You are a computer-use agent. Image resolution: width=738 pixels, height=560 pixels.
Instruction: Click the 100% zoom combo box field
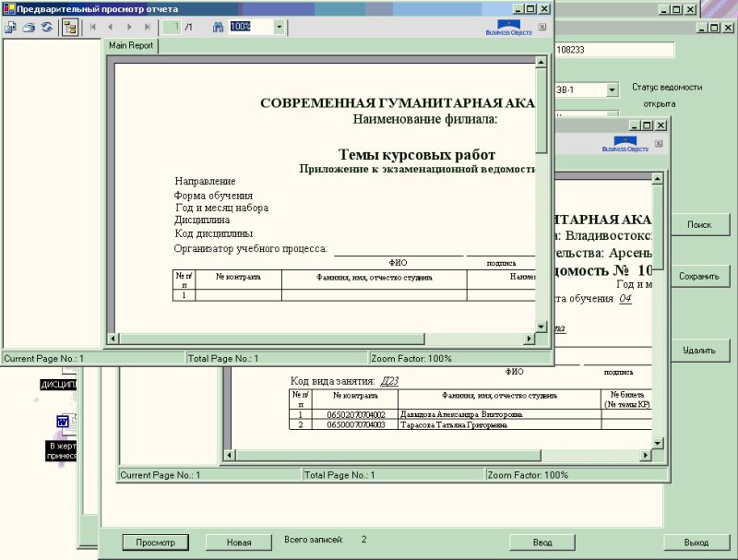pos(251,27)
